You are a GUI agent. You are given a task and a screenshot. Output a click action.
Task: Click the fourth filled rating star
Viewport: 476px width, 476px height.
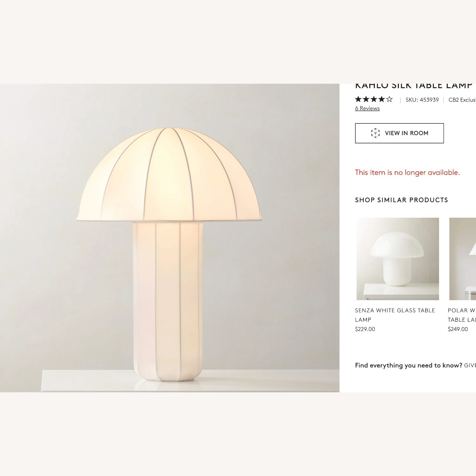[x=381, y=99]
